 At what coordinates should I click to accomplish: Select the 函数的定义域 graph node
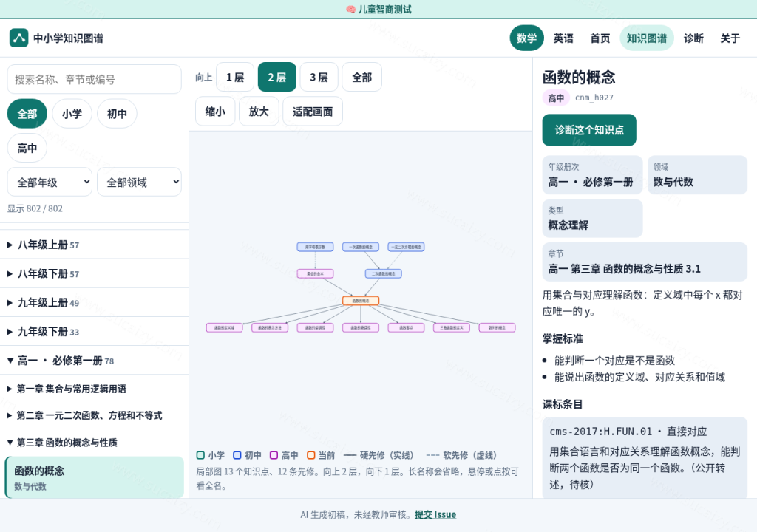225,328
